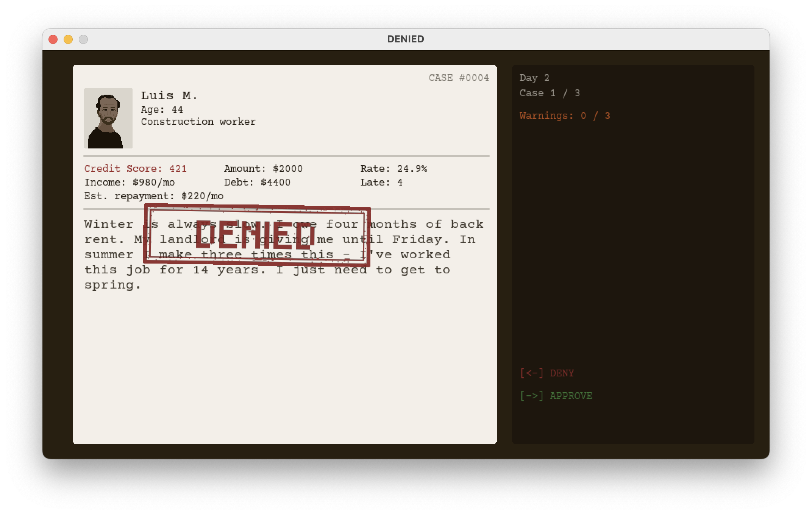Click the Credit Score: 421 value
Screen dimensions: 812x515
pyautogui.click(x=136, y=169)
